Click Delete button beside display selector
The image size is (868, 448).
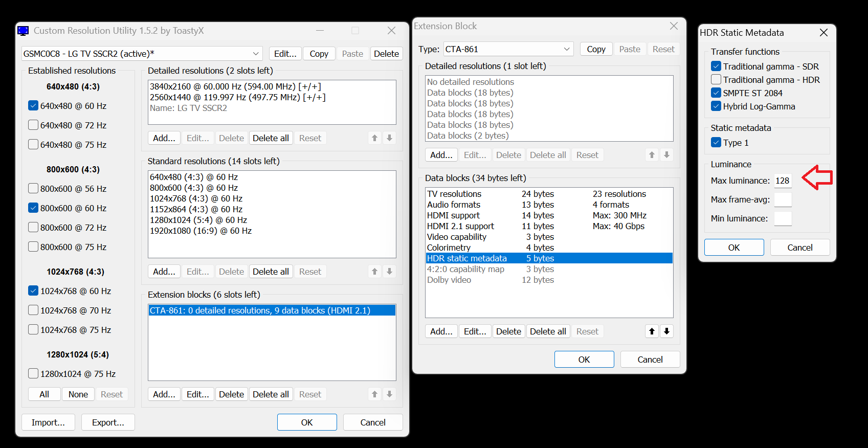point(386,54)
